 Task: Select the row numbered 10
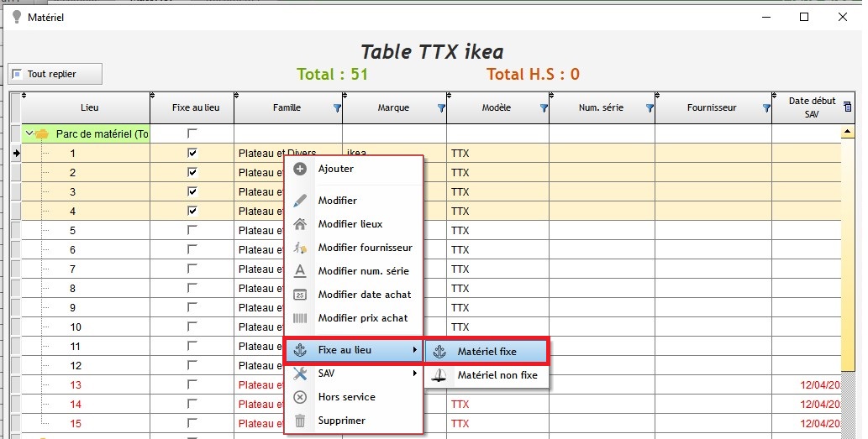tap(76, 327)
